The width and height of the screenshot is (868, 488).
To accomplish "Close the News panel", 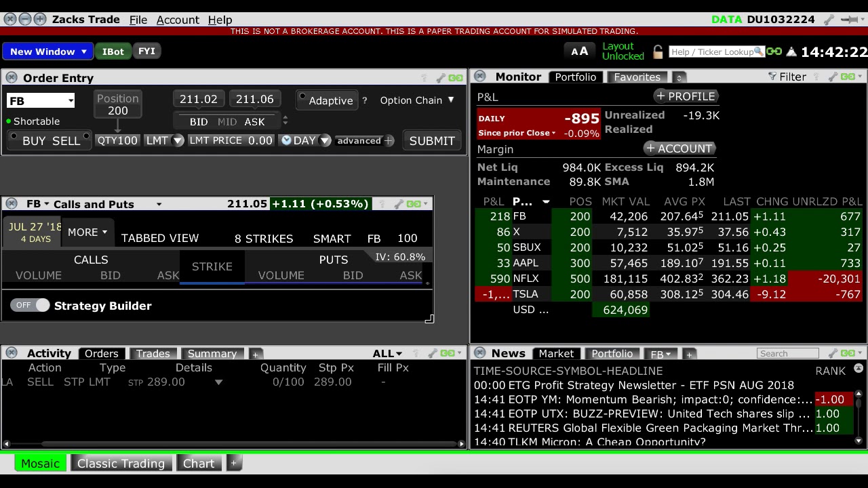I will point(480,353).
